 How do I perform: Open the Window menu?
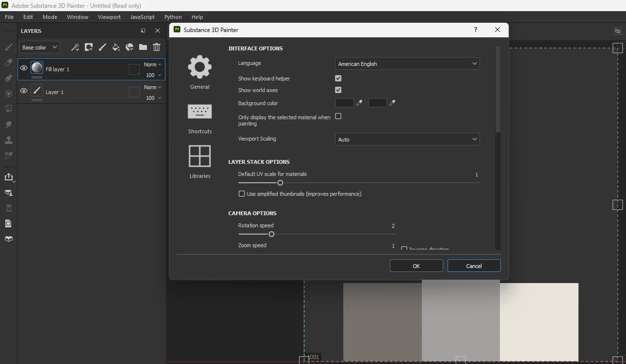coord(78,17)
